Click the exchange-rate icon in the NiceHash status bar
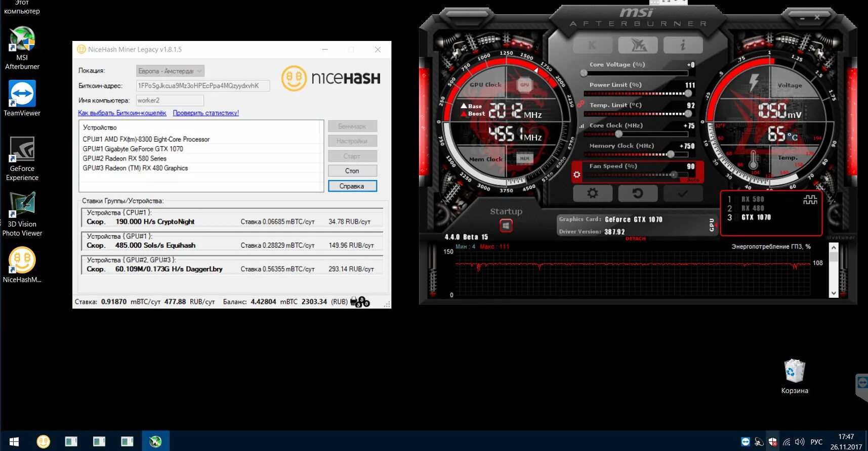The image size is (868, 451). pos(360,302)
